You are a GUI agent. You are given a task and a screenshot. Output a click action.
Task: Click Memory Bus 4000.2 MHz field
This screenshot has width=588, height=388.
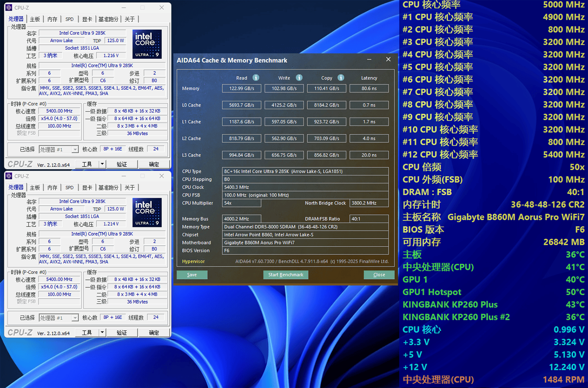coord(242,219)
